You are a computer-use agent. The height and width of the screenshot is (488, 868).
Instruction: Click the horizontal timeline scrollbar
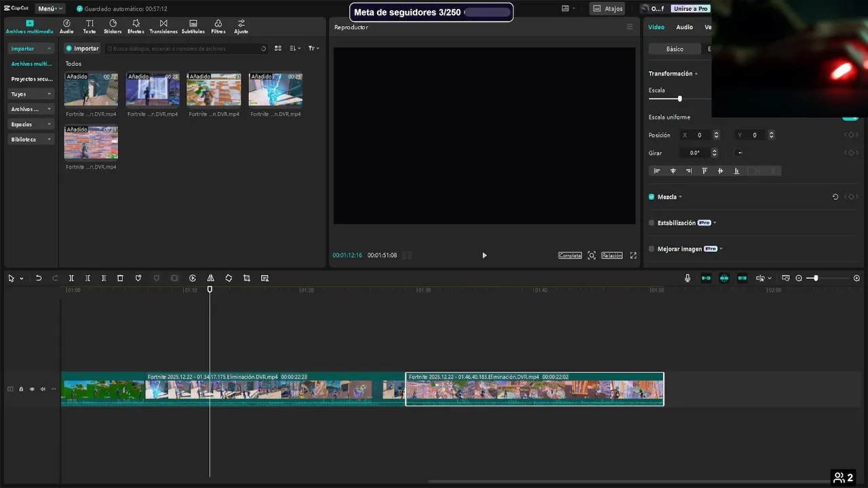(x=631, y=482)
